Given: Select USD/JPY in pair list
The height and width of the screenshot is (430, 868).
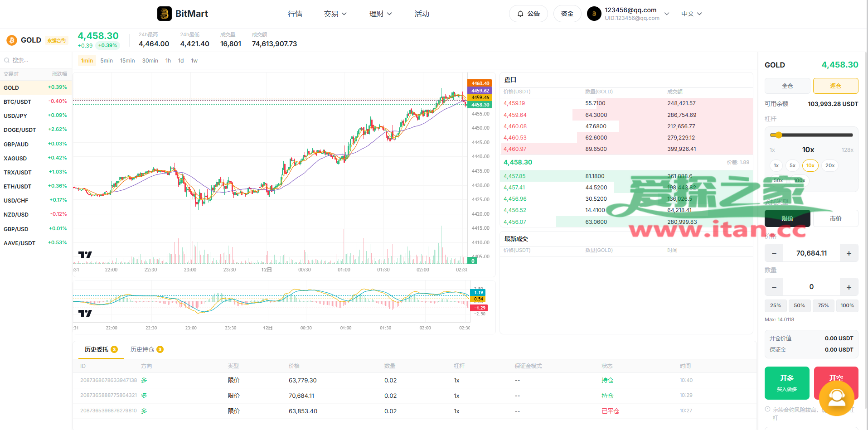Looking at the screenshot, I should 35,116.
